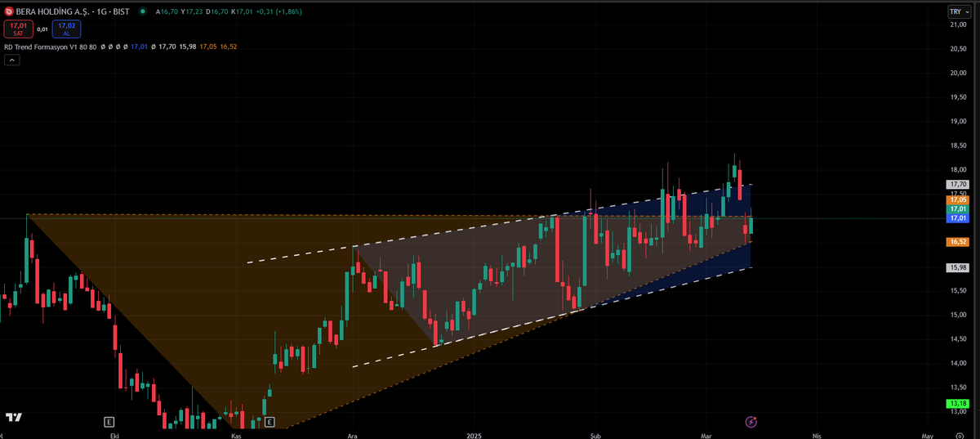Collapse the indicator legend with the chevron
This screenshot has height=439, width=980.
pyautogui.click(x=11, y=60)
